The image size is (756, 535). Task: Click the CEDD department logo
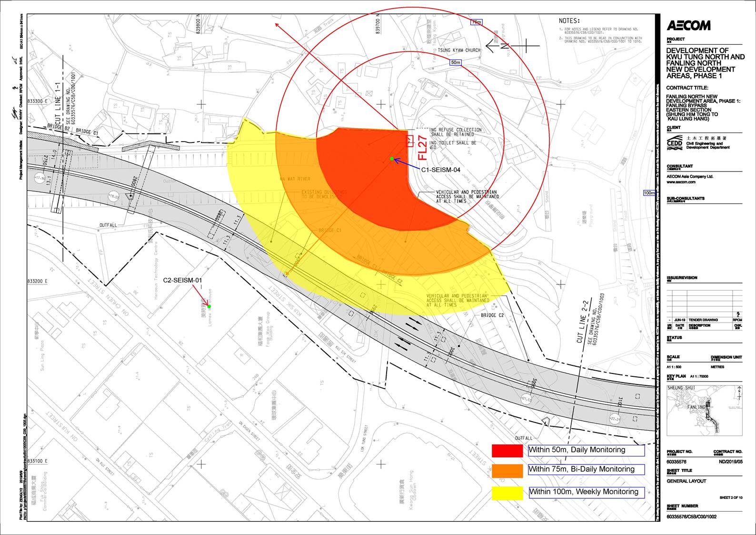click(674, 143)
